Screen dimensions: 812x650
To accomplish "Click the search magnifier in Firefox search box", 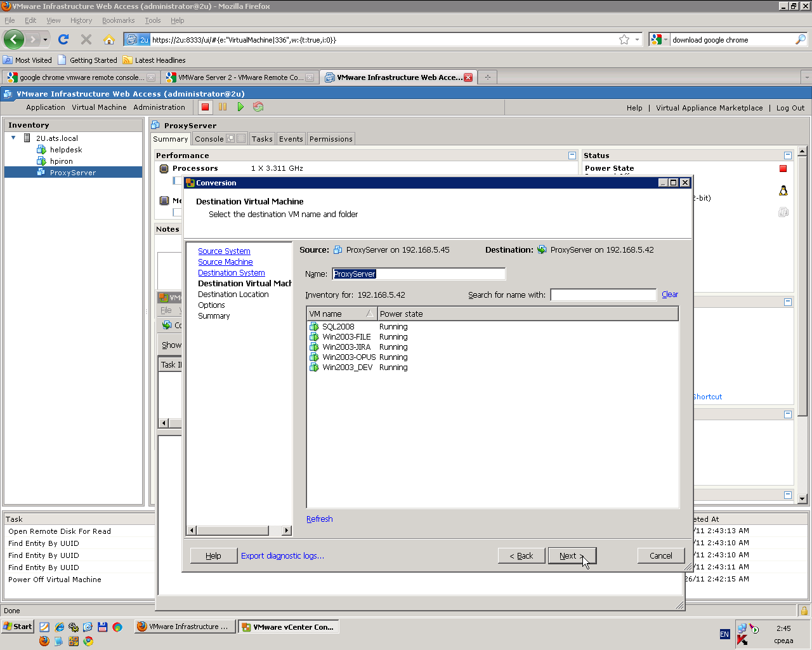I will pyautogui.click(x=801, y=39).
